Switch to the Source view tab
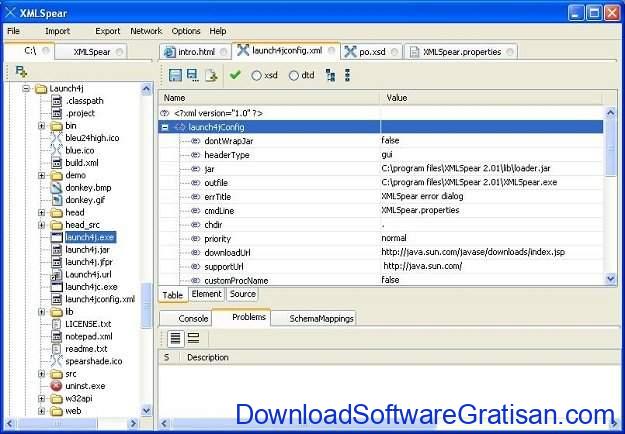The height and width of the screenshot is (434, 625). (x=242, y=294)
